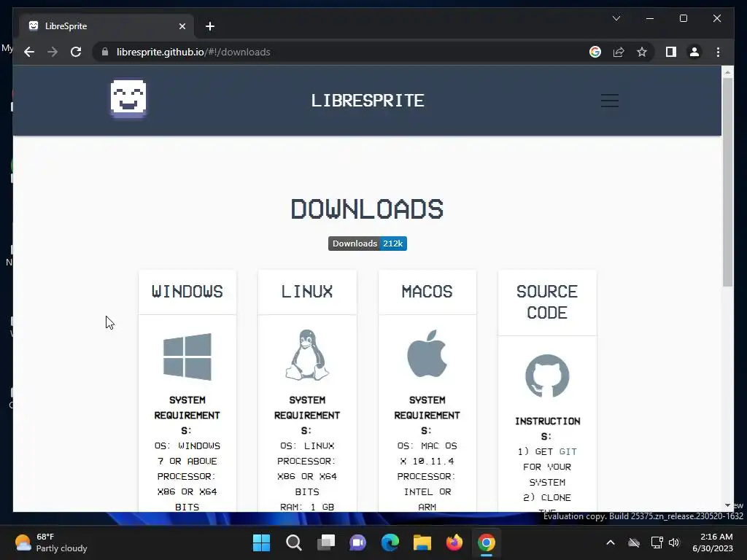Select the LibreSprite browser tab

coord(107,26)
